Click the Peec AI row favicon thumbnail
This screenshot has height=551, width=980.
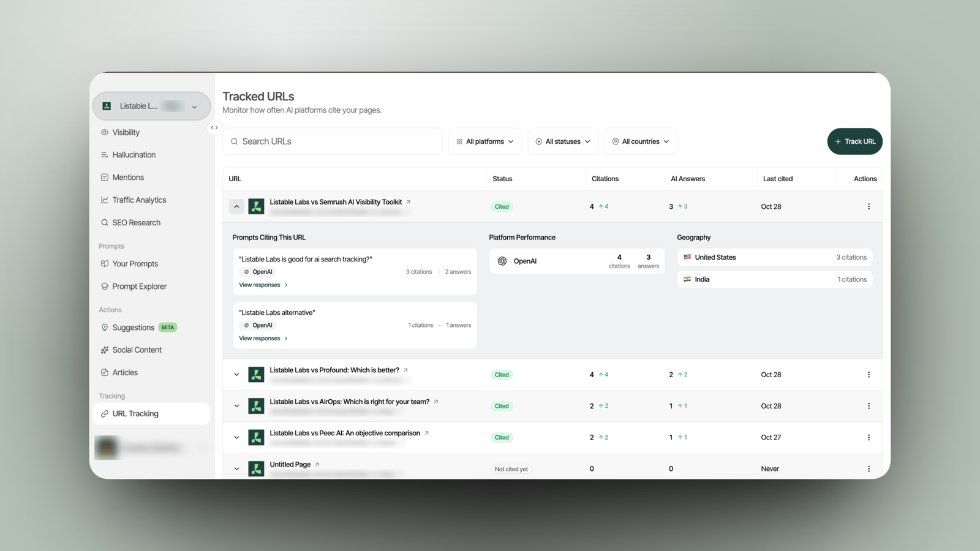[x=256, y=437]
